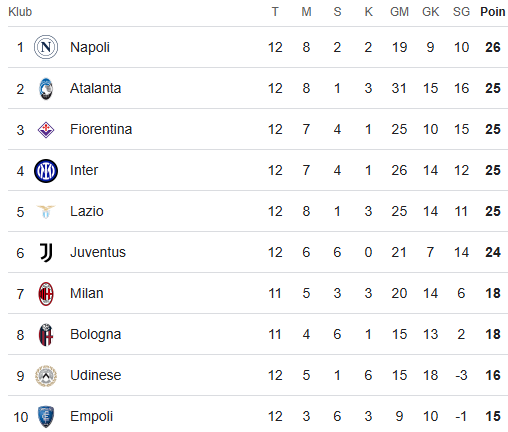The width and height of the screenshot is (508, 432).
Task: Open the Juventus team name link
Action: coord(98,252)
